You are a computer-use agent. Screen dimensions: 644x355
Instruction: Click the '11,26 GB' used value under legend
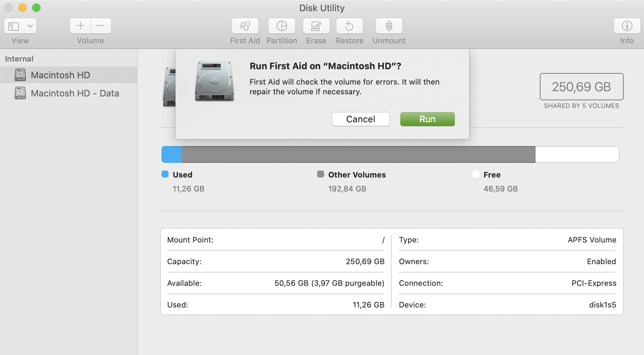[x=188, y=189]
